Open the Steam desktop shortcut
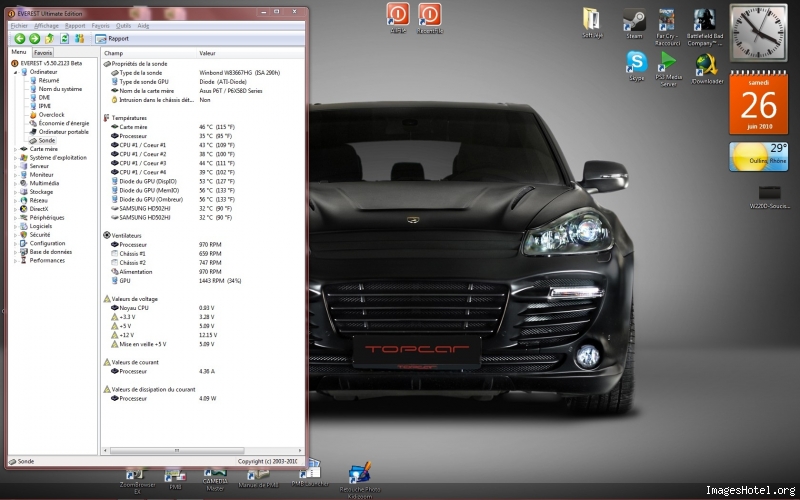This screenshot has height=500, width=800. coord(633,22)
